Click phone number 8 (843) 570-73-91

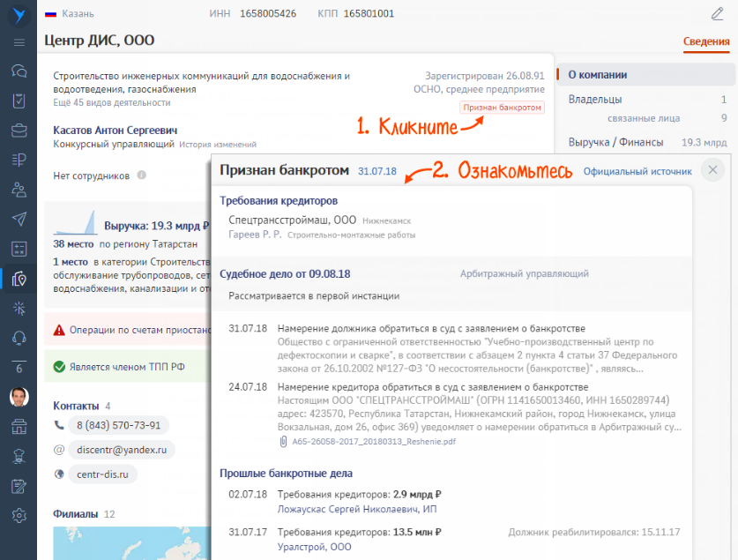(x=119, y=425)
